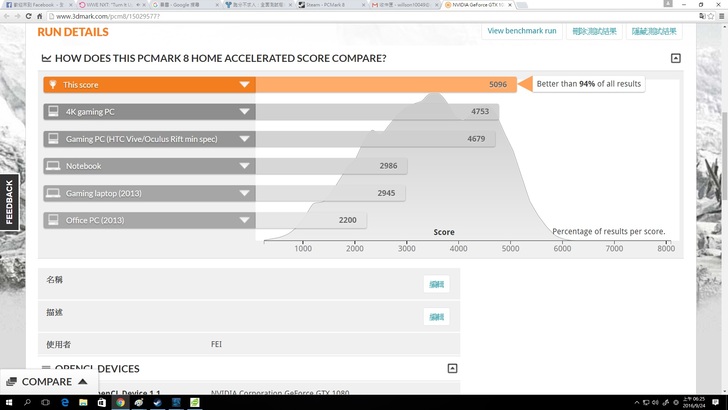Viewport: 728px width, 410px height.
Task: Switch to the Google search browser tab
Action: (x=185, y=5)
